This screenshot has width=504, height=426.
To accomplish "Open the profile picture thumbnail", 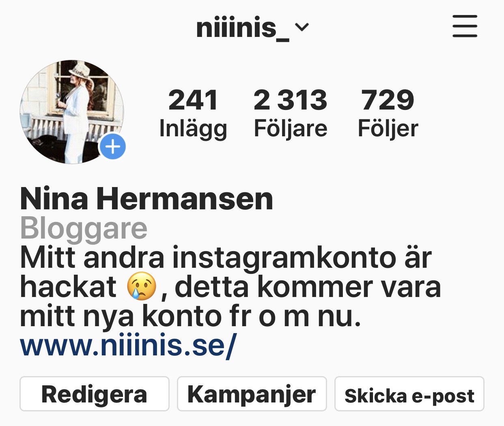I will [x=72, y=112].
